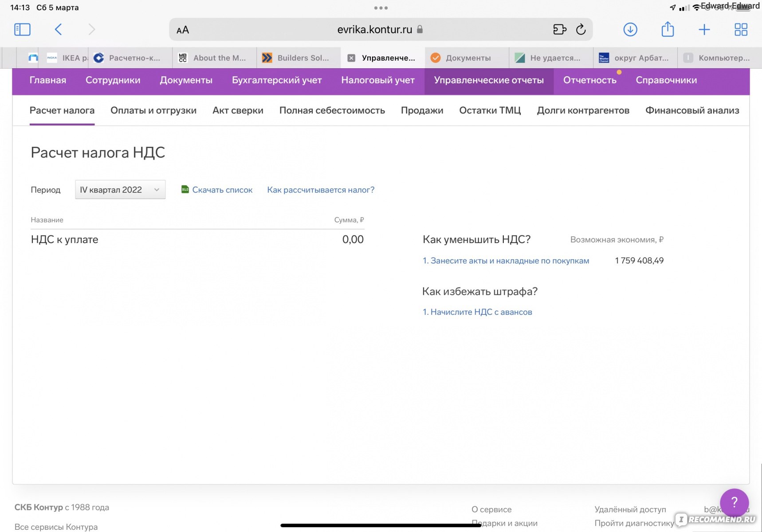This screenshot has width=762, height=532.
Task: Click the evrika.kontur.ru address field
Action: pos(381,30)
